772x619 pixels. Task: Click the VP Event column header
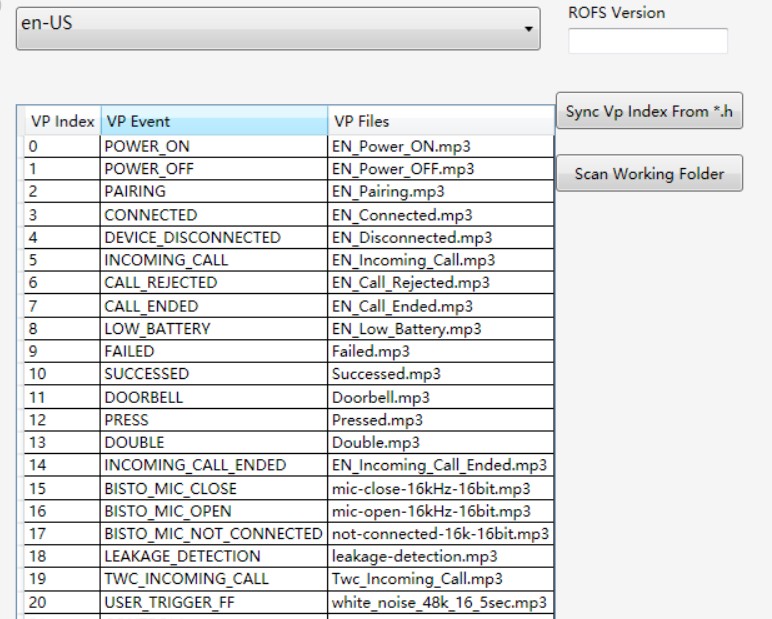click(x=214, y=122)
